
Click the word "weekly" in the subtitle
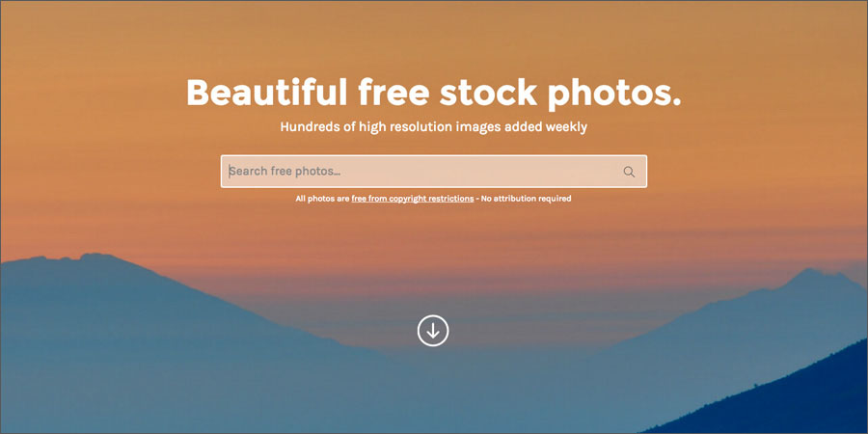pos(566,127)
